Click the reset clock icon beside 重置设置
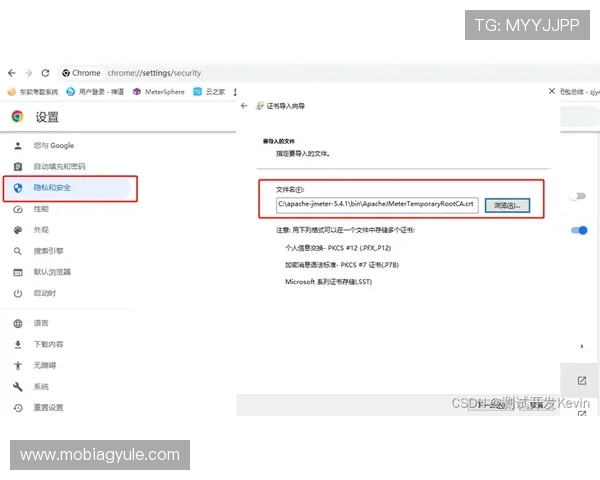Screen dimensions: 600x480 click(x=18, y=408)
